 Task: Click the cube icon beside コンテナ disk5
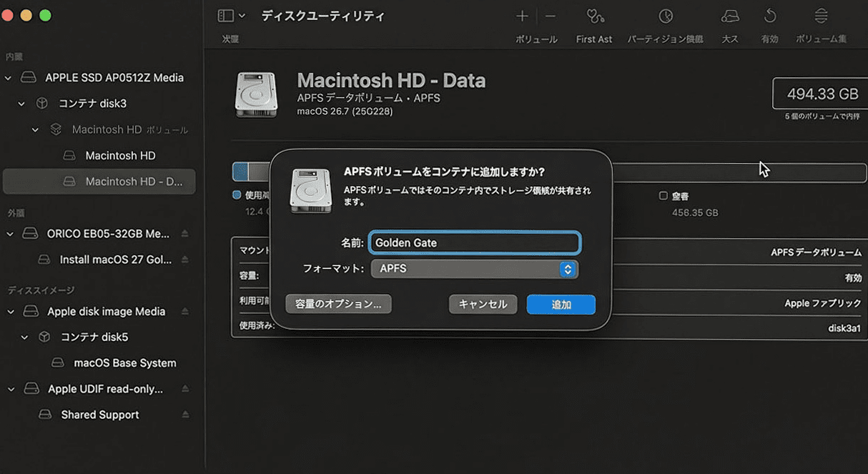[x=44, y=337]
